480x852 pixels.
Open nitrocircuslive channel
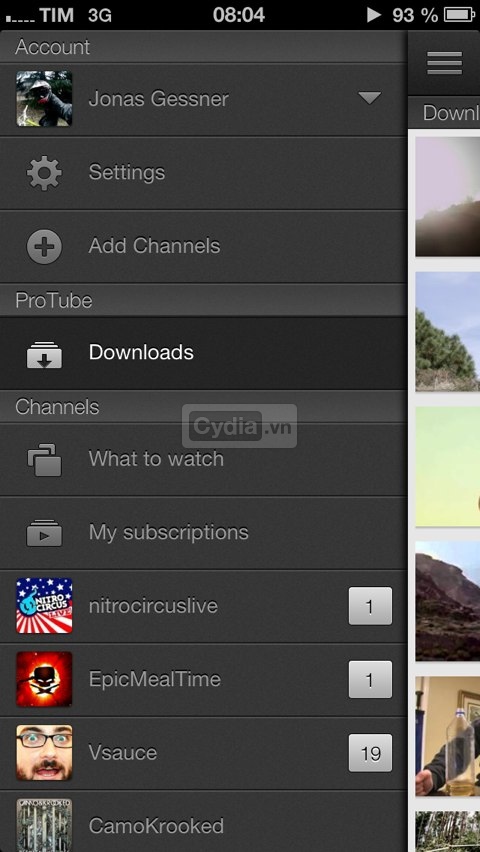coord(203,606)
